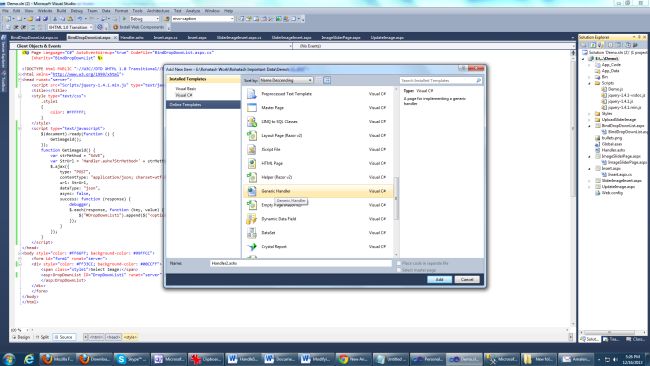Close the BindDropDownList.aspx tab
650x366 pixels.
pos(115,37)
